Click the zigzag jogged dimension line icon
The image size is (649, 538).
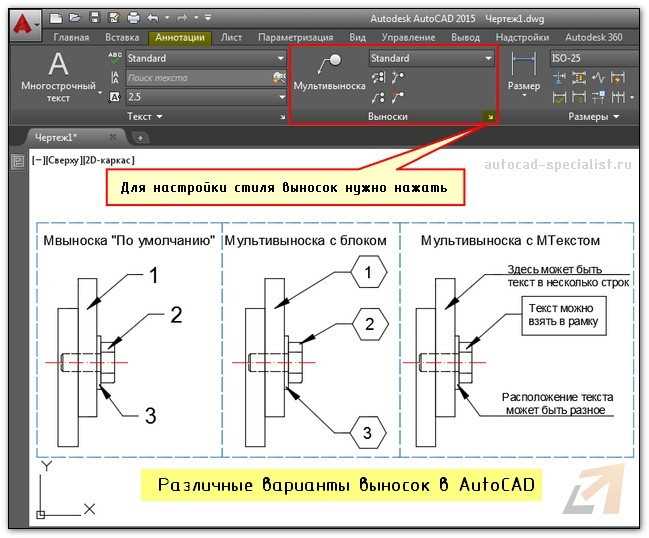(x=598, y=77)
